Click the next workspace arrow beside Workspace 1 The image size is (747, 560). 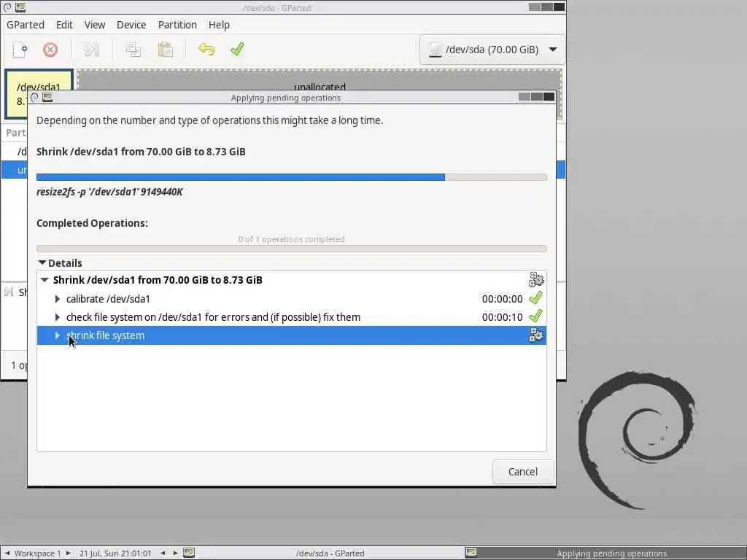pyautogui.click(x=68, y=553)
